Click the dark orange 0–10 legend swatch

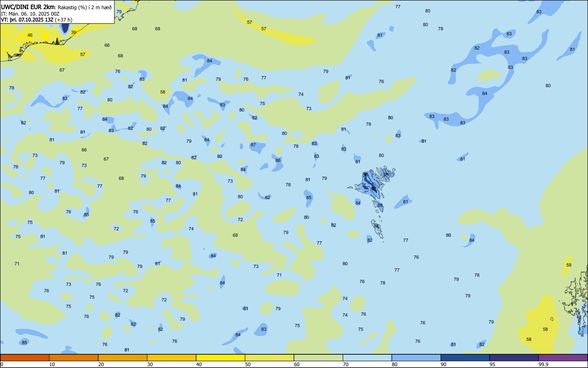(x=25, y=357)
